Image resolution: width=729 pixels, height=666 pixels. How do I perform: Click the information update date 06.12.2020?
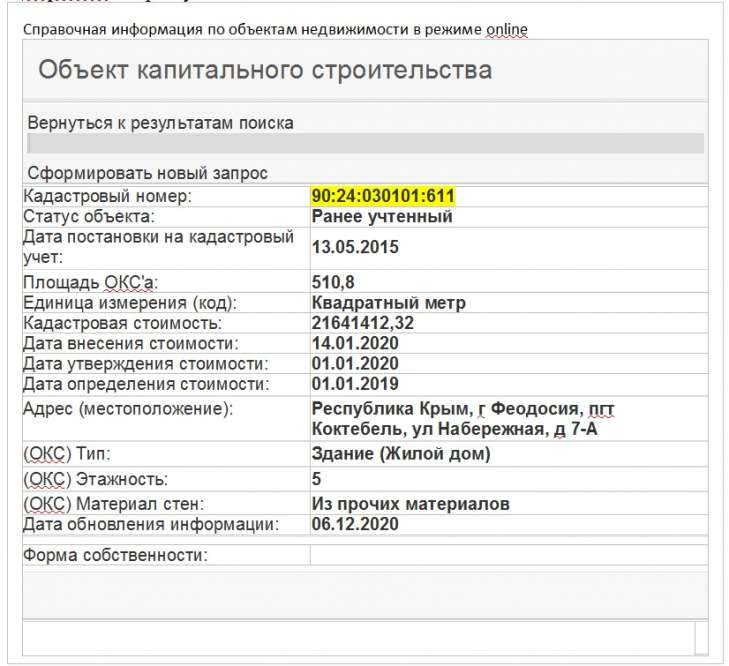coord(355,524)
